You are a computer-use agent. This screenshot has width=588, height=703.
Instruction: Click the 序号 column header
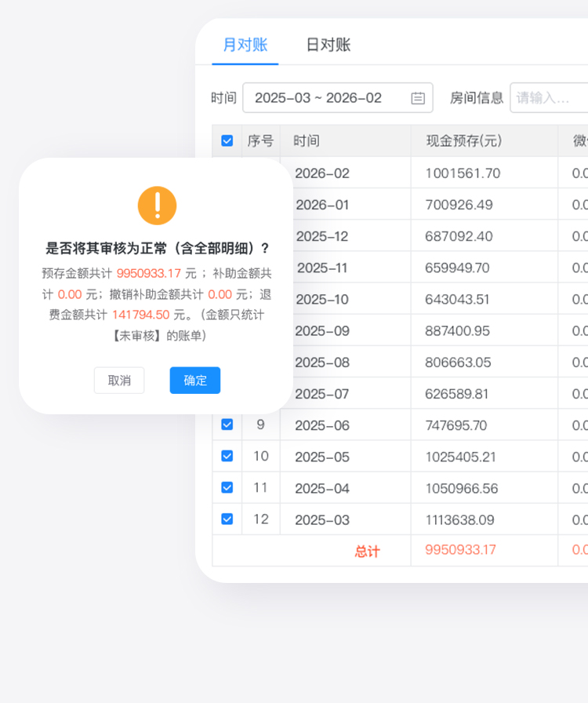(x=260, y=141)
